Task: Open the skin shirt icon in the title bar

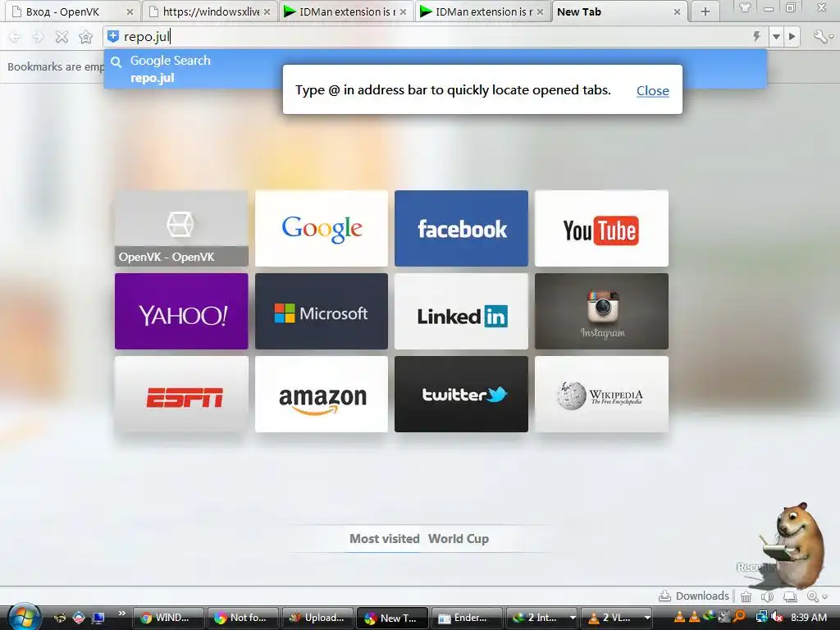Action: click(x=745, y=7)
